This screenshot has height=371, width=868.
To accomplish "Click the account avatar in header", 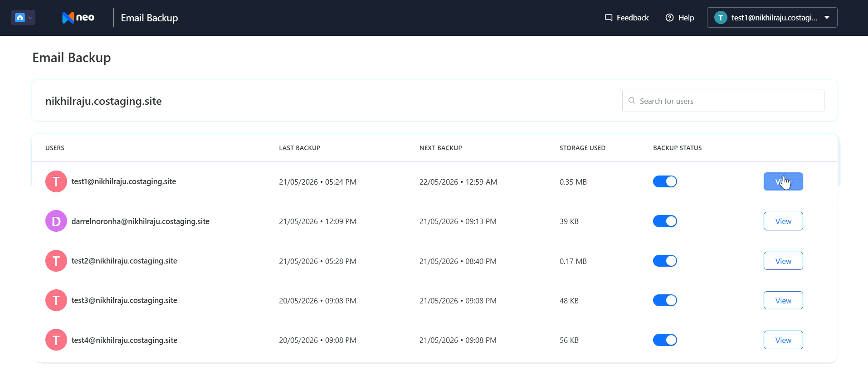I will 721,18.
